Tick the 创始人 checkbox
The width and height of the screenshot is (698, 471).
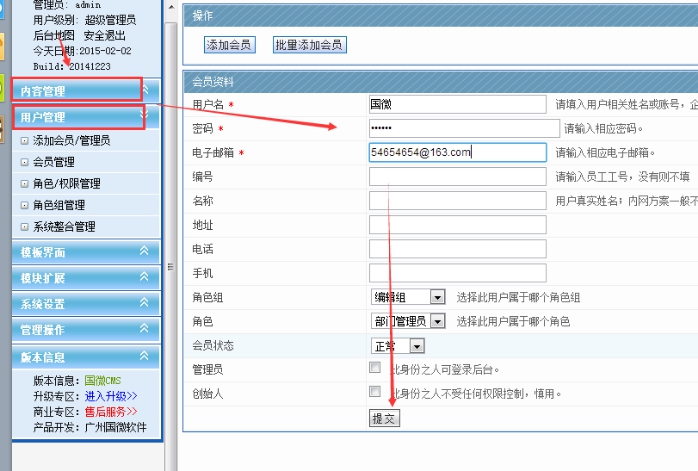point(375,392)
